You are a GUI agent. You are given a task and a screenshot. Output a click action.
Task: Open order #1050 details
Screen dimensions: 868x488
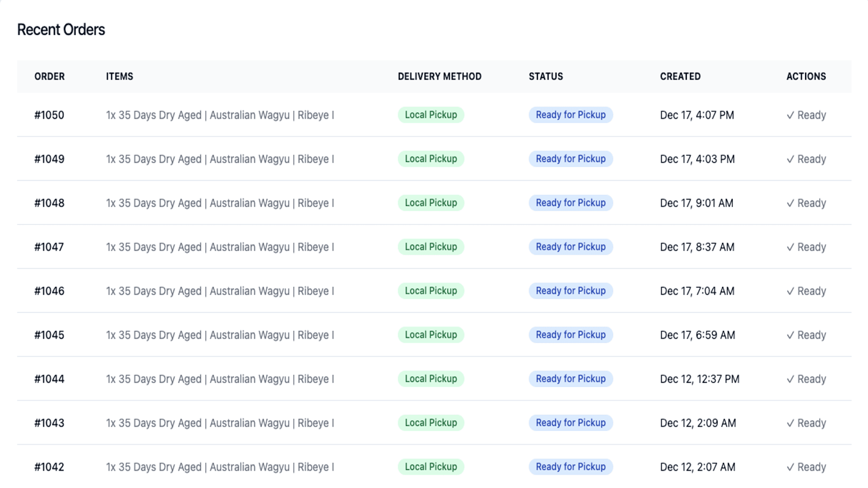coord(48,115)
